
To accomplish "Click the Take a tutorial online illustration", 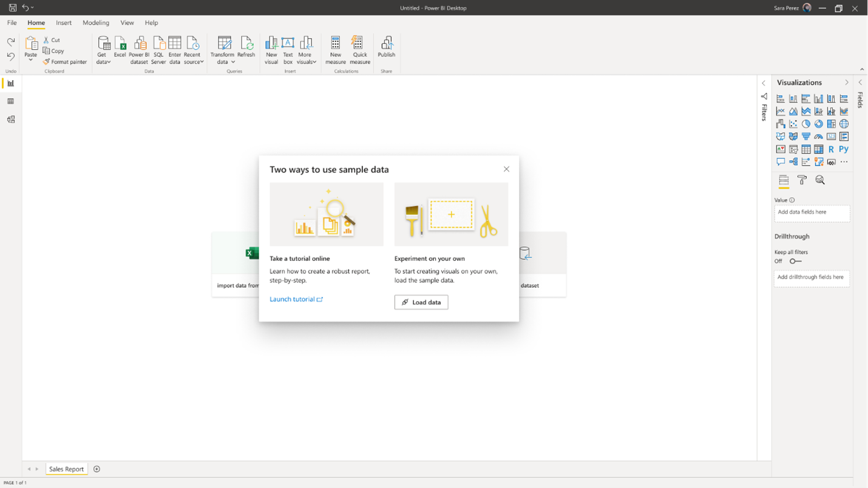I will point(327,214).
